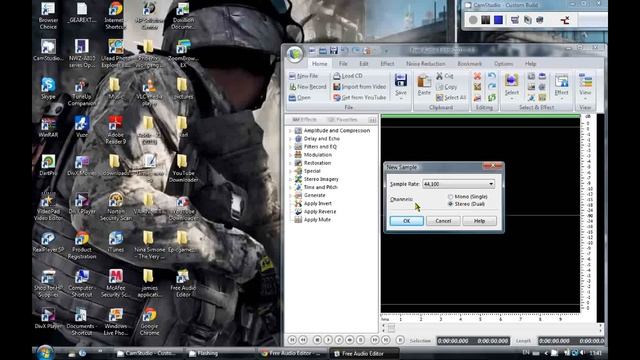Click the green Repeat icon in Editing group

[492, 98]
